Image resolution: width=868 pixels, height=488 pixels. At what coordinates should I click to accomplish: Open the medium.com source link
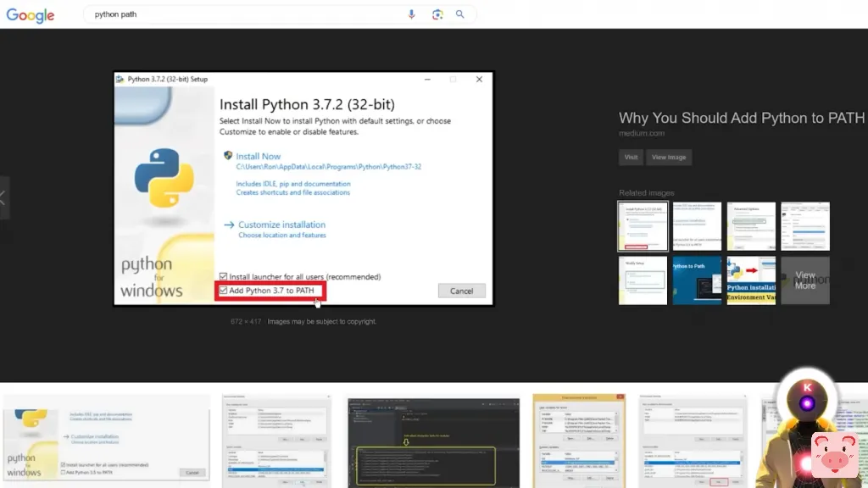tap(642, 133)
